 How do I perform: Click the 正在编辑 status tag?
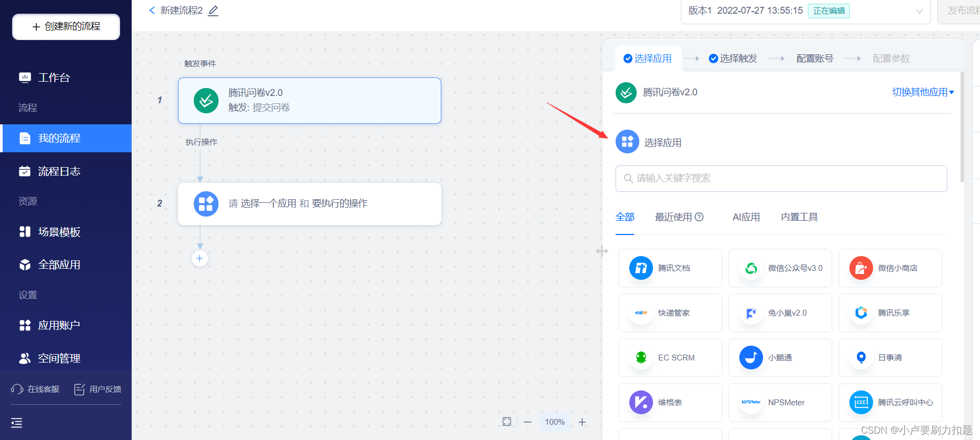point(828,11)
